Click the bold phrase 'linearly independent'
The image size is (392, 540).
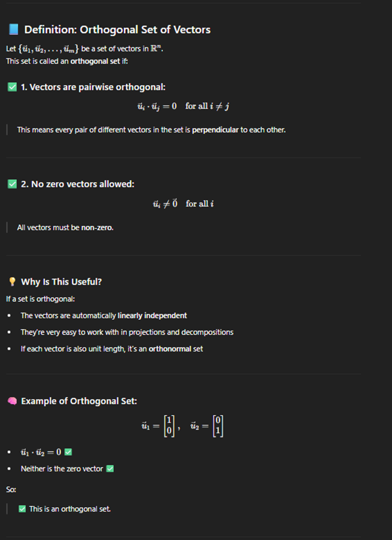(x=152, y=315)
